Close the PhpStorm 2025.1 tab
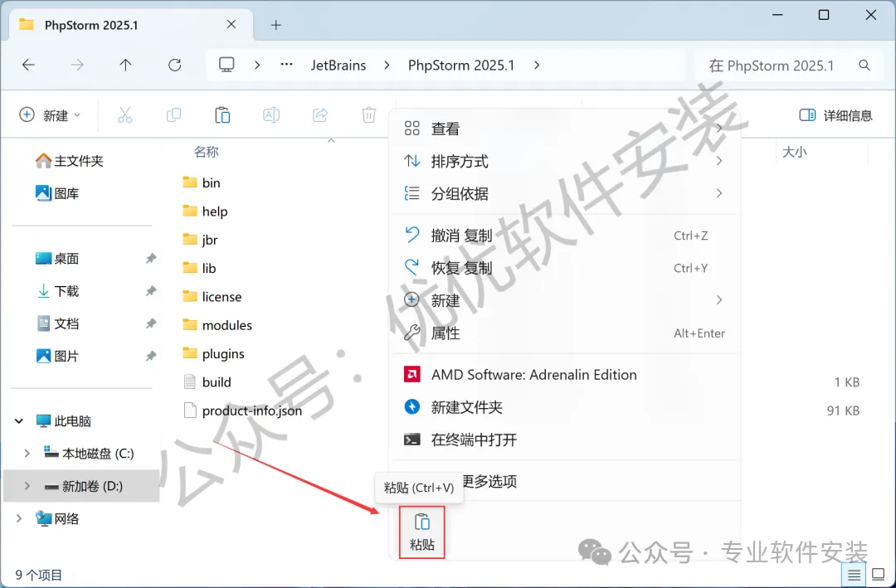The width and height of the screenshot is (896, 588). pyautogui.click(x=231, y=25)
